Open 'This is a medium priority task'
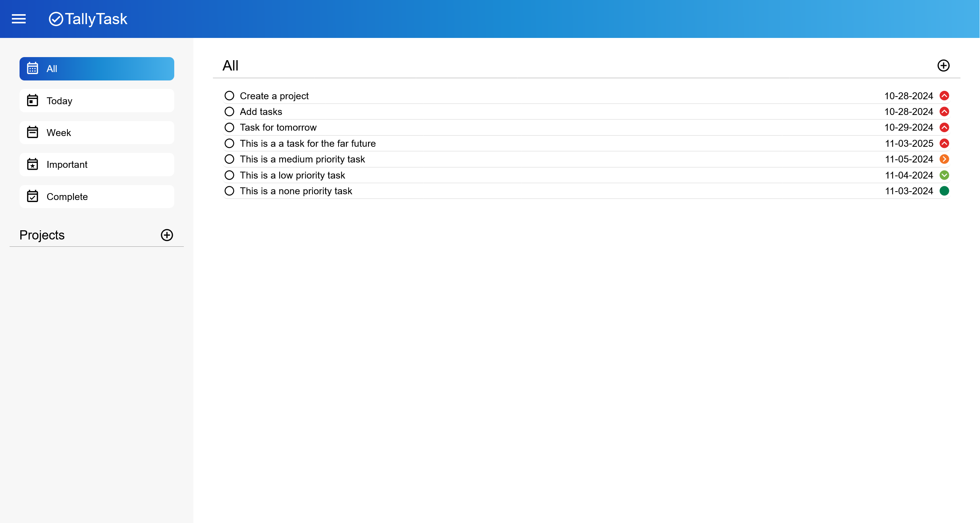 coord(302,159)
